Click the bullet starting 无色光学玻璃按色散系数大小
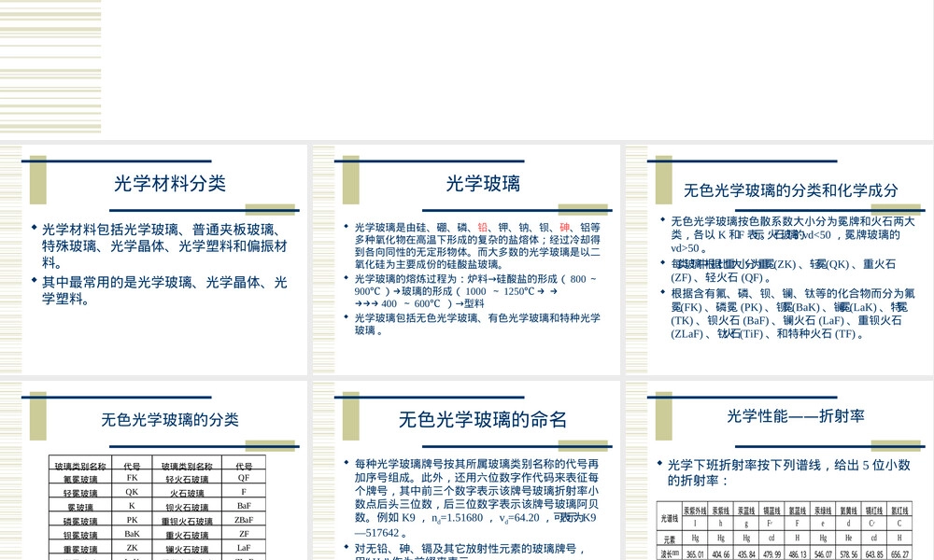Screen dimensions: 934x560 (x=792, y=234)
